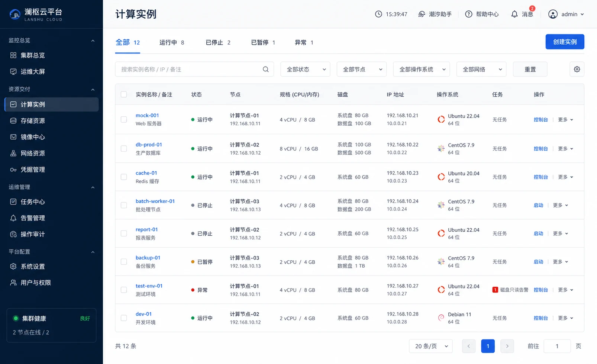Click the 创建实例 button
The image size is (597, 364).
click(x=565, y=42)
